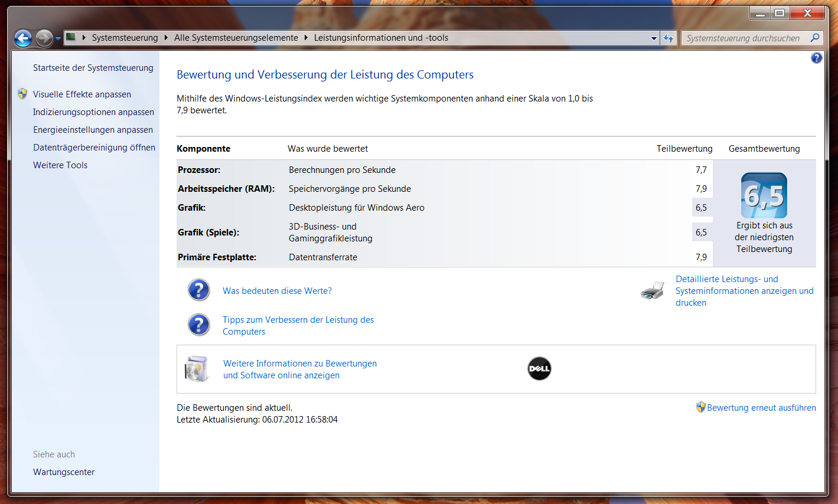The width and height of the screenshot is (838, 504).
Task: Expand the arrow after Systemsteuerung breadcrumb
Action: coord(166,38)
